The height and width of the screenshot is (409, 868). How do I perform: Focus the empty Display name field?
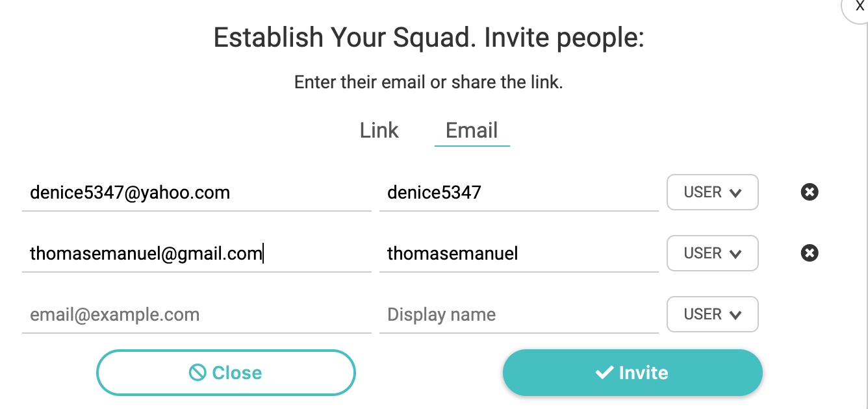click(518, 315)
